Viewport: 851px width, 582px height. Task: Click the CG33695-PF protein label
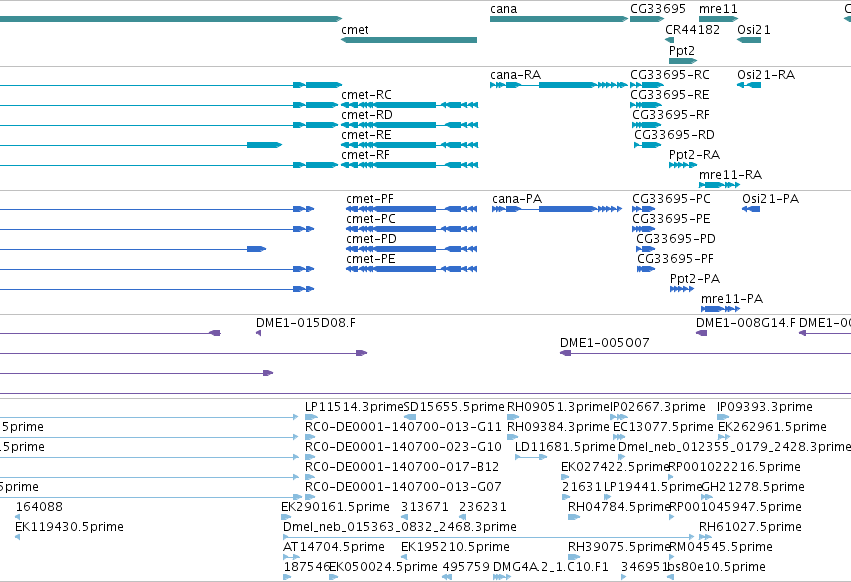(x=676, y=259)
